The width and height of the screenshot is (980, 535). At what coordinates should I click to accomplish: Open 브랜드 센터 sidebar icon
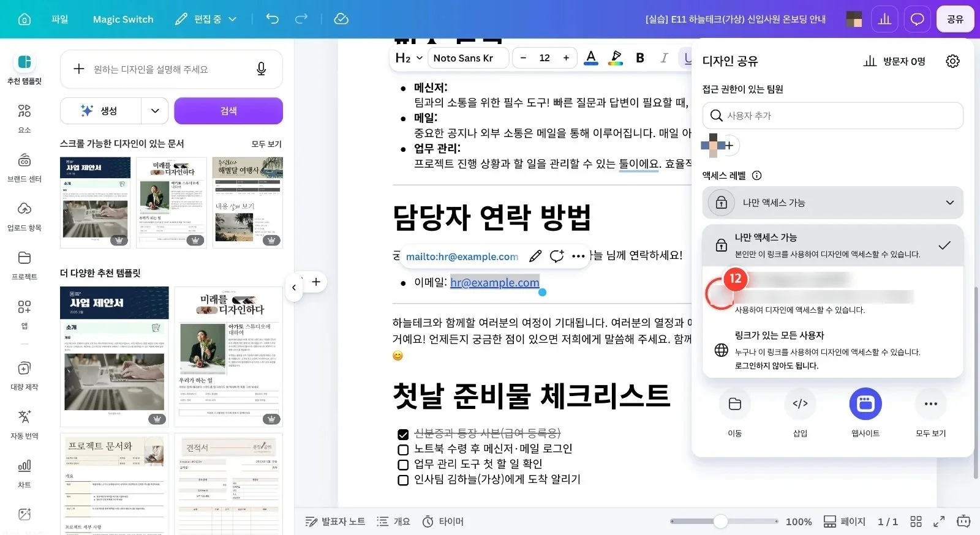[x=24, y=167]
